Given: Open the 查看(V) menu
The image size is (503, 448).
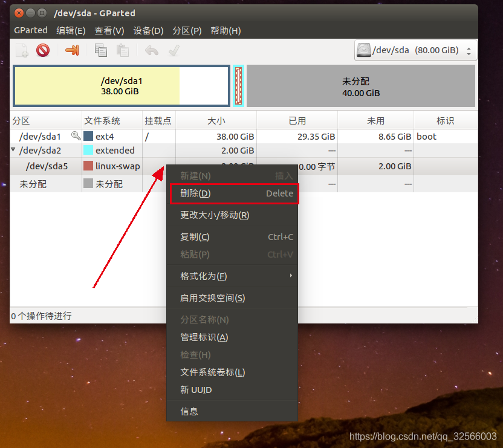Looking at the screenshot, I should coord(109,30).
